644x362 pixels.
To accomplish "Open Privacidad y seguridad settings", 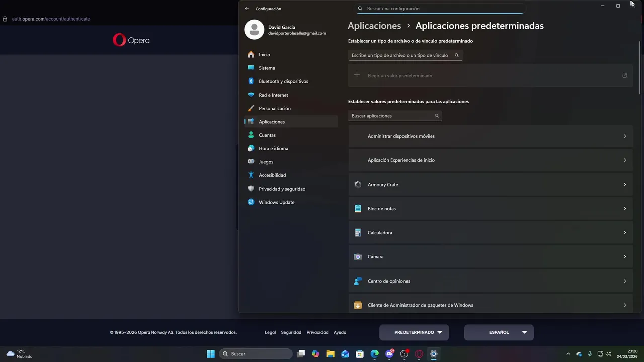I will 291,189.
